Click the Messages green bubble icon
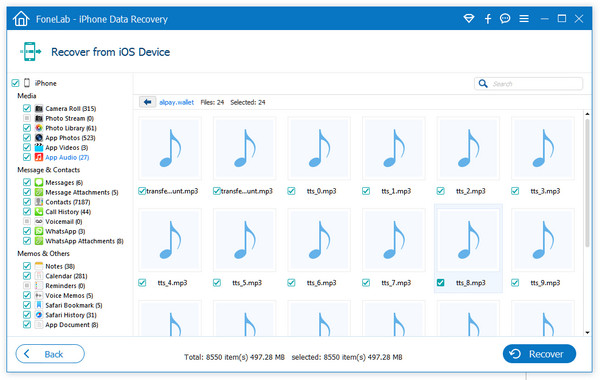 (x=39, y=182)
